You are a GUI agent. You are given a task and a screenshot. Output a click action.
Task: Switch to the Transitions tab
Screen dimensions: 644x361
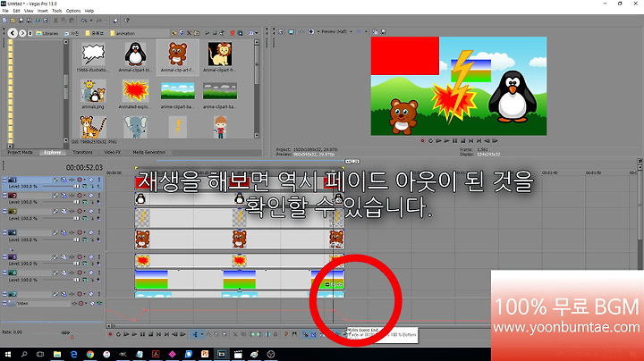82,152
